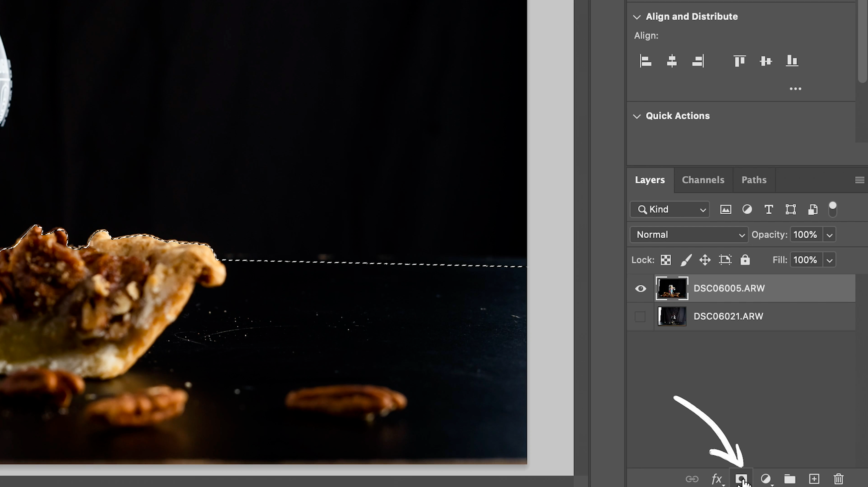Create a new layer group folder
Image resolution: width=868 pixels, height=487 pixels.
790,479
